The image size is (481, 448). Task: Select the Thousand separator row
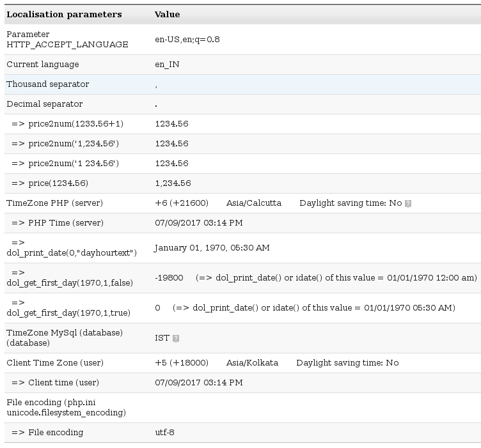tap(242, 84)
